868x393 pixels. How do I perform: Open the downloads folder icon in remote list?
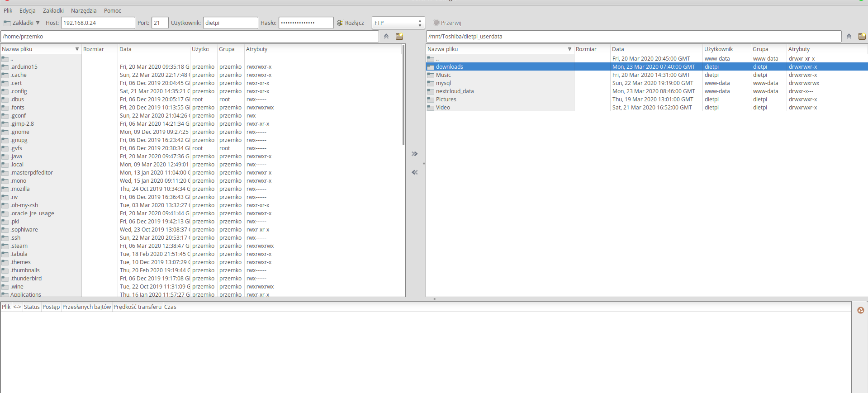click(x=431, y=67)
